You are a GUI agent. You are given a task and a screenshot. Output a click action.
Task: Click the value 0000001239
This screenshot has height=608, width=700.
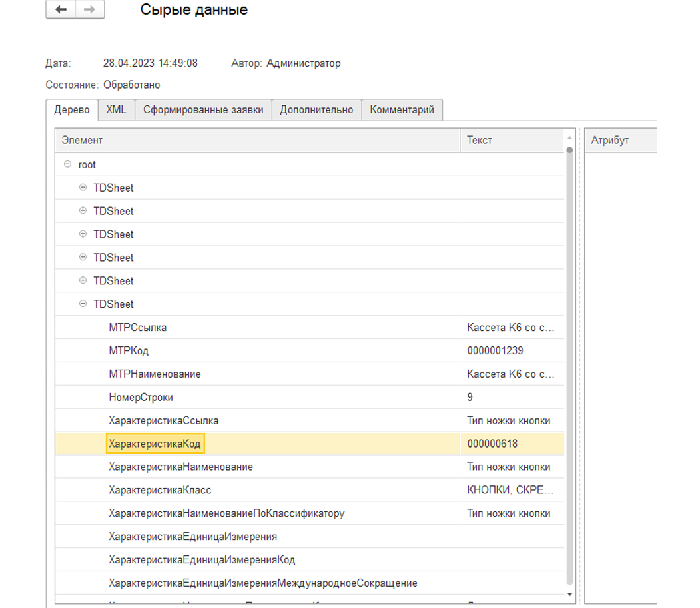tap(495, 350)
